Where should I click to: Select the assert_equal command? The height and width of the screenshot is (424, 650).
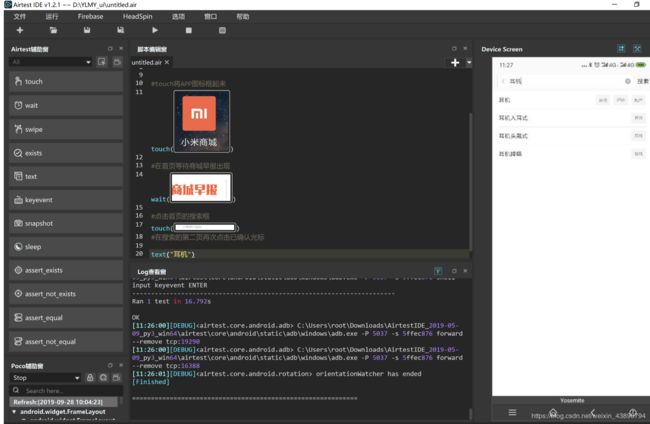click(66, 317)
